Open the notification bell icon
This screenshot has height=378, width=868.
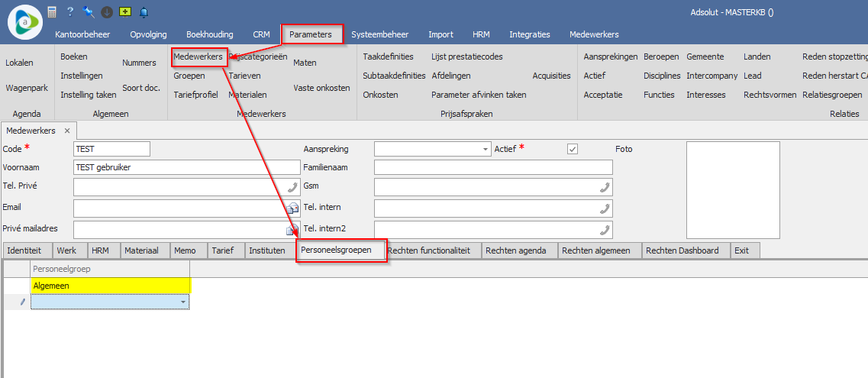(x=144, y=11)
